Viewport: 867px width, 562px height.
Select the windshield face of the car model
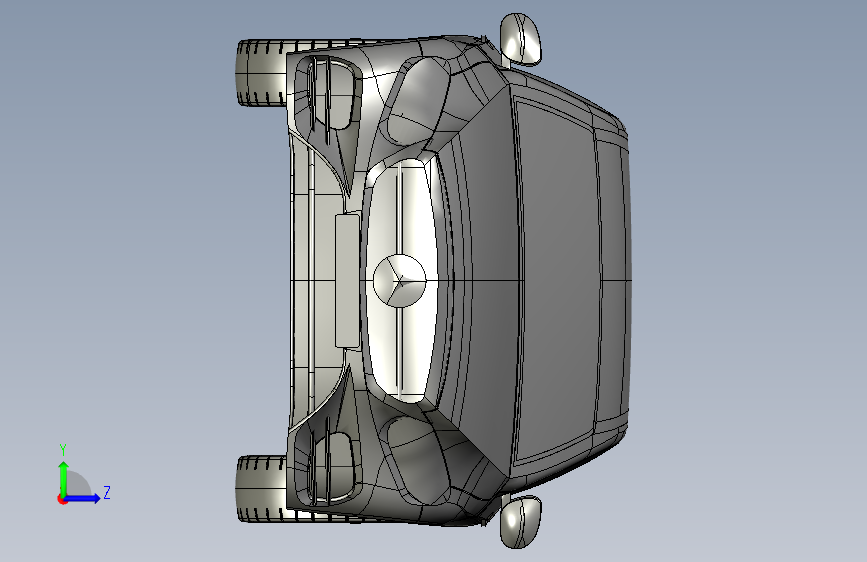tap(556, 281)
